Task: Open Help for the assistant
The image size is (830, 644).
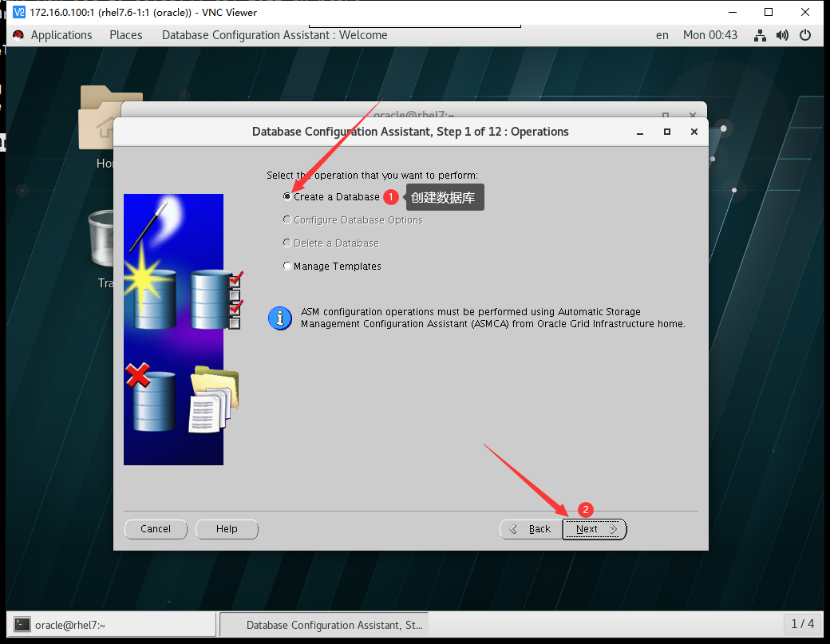Action: [227, 529]
